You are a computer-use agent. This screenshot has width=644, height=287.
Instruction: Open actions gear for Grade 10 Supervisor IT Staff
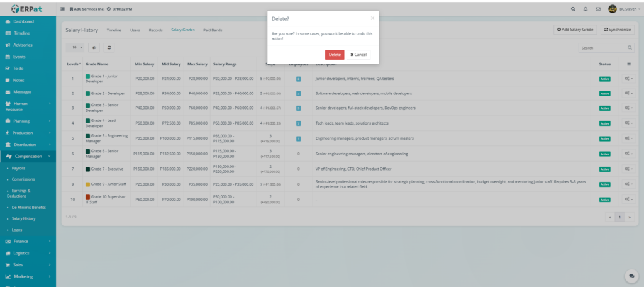tap(628, 199)
